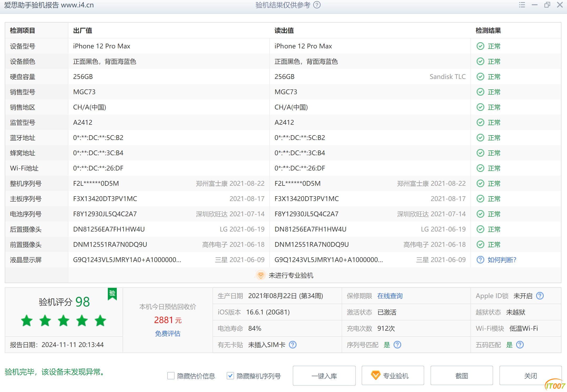Click the iOS version 16.6.1 (20G81)

(x=268, y=312)
